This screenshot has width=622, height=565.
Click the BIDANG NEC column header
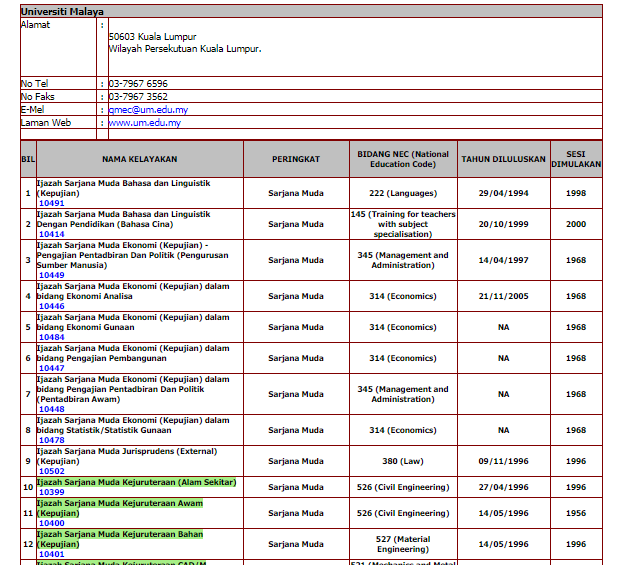(403, 159)
